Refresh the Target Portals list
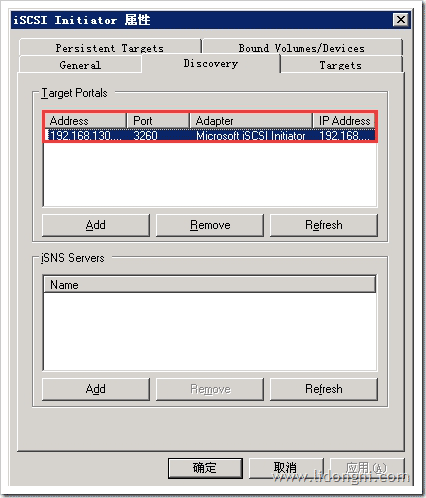 point(324,225)
